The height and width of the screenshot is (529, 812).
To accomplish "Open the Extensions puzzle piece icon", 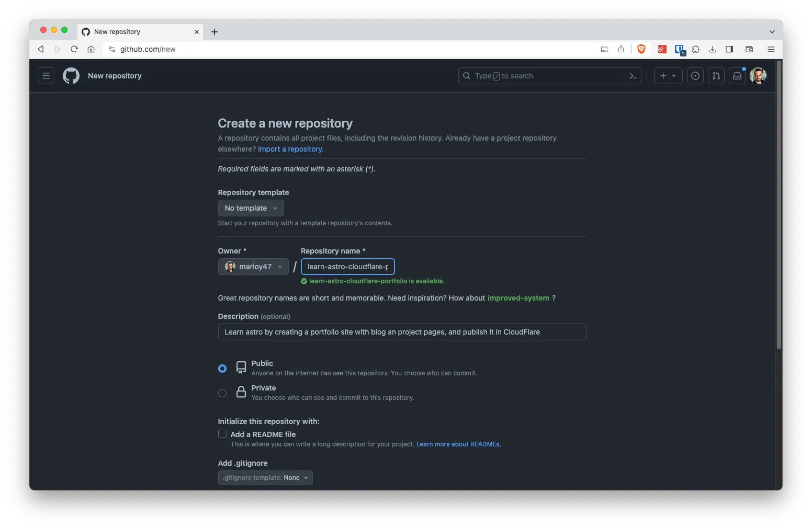I will pyautogui.click(x=696, y=49).
